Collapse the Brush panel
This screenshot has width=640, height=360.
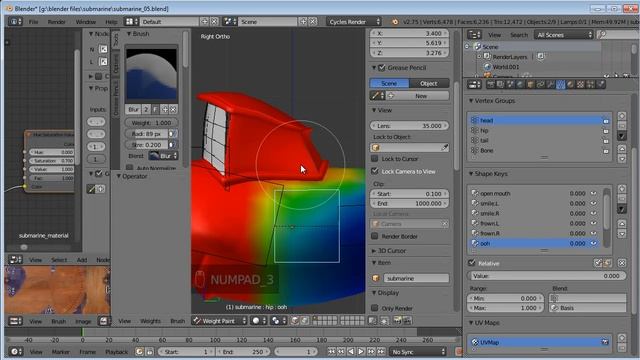[129, 33]
